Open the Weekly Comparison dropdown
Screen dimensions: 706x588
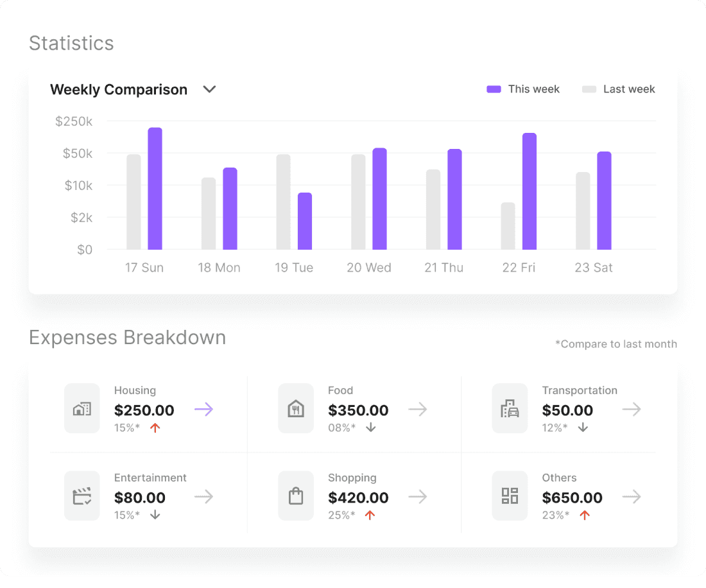[209, 90]
